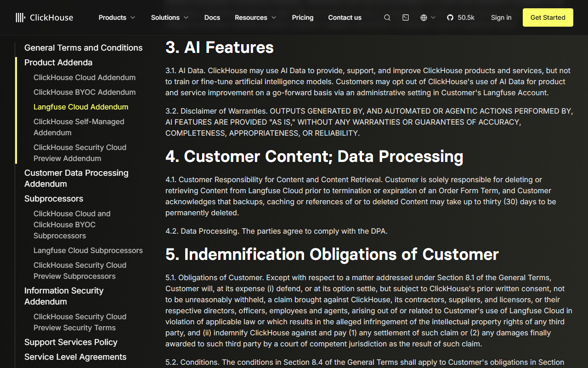Viewport: 588px width, 368px height.
Task: Select the highlighted Langfuse Cloud Addendum link
Action: [x=81, y=107]
